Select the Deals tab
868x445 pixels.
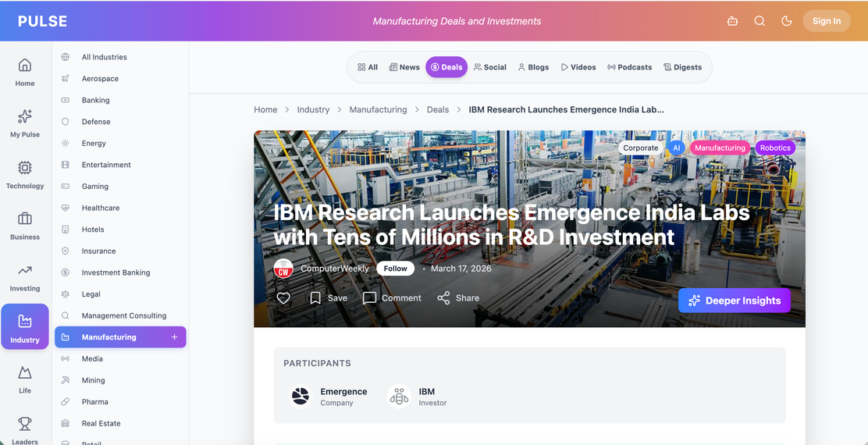pyautogui.click(x=446, y=67)
